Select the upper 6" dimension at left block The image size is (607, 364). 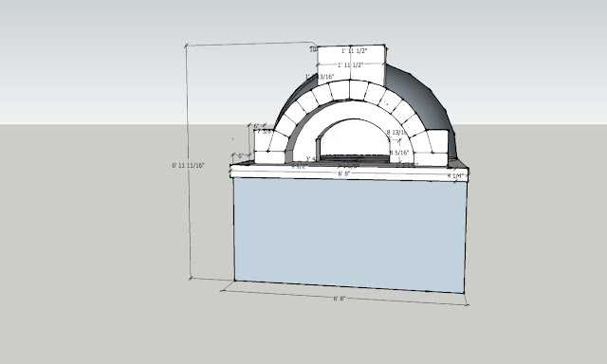click(256, 126)
